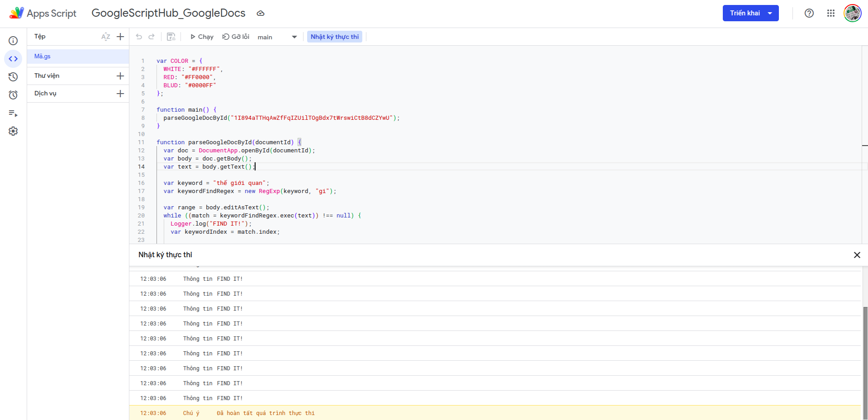The image size is (868, 420).
Task: Open the Triggers alarm clock icon
Action: click(x=13, y=95)
